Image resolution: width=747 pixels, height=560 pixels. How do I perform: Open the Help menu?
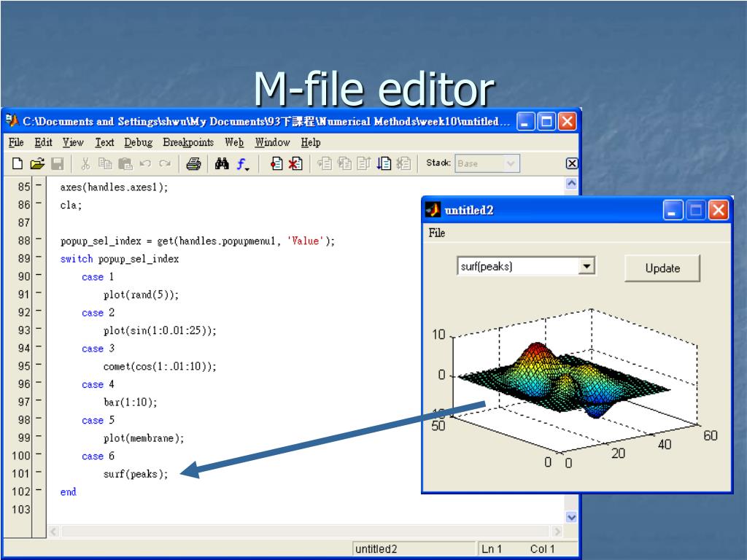[x=311, y=142]
